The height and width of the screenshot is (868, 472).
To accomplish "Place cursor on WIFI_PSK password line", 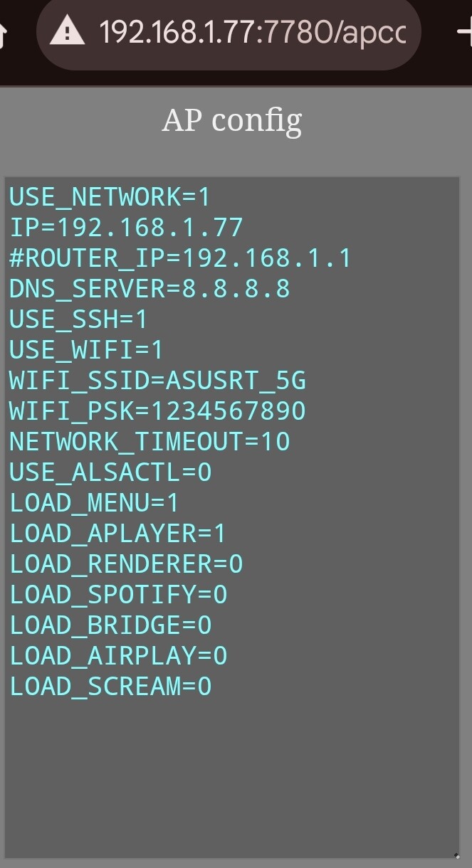I will [x=157, y=411].
